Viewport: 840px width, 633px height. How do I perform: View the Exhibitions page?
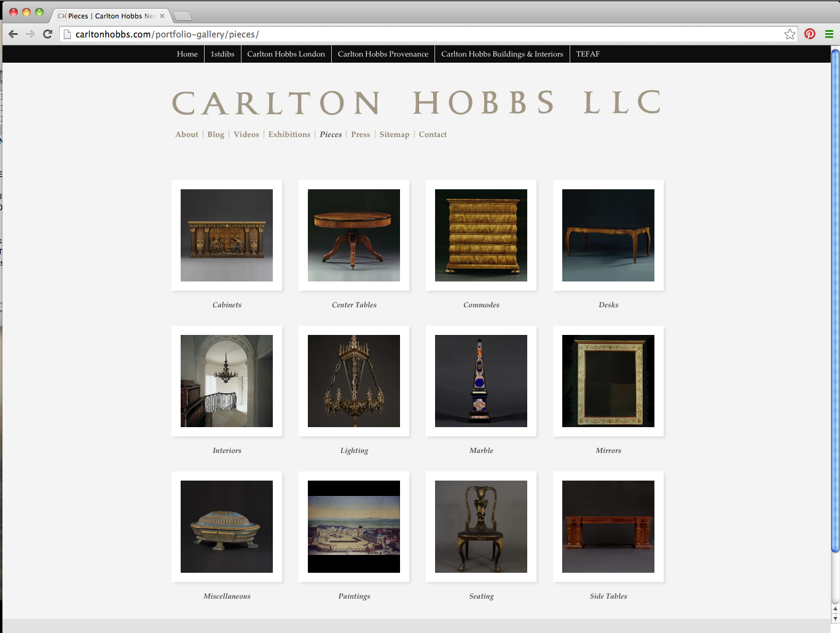pos(289,135)
